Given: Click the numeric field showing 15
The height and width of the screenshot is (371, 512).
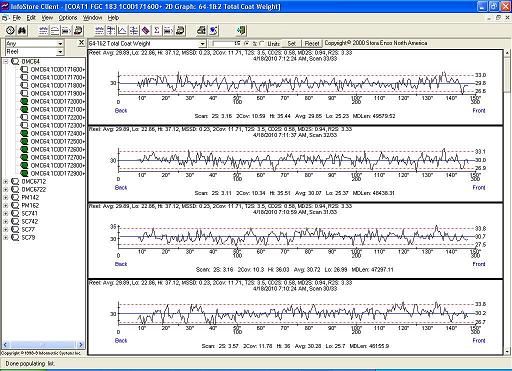Looking at the screenshot, I should pos(226,44).
